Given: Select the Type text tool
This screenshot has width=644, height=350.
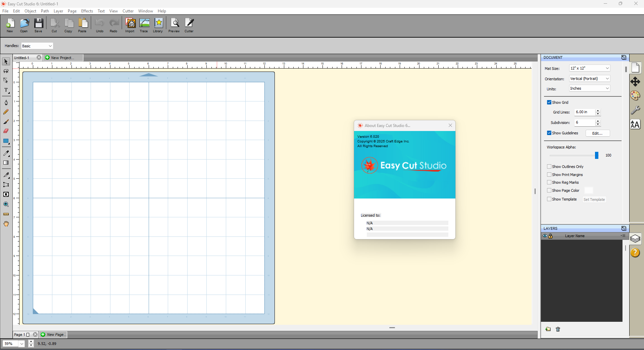Looking at the screenshot, I should point(6,91).
